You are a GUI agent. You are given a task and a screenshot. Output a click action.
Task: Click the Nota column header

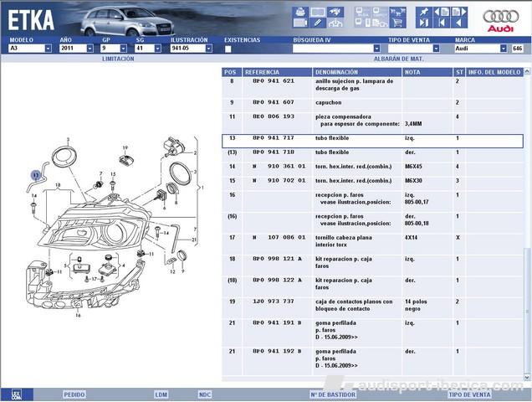click(427, 72)
